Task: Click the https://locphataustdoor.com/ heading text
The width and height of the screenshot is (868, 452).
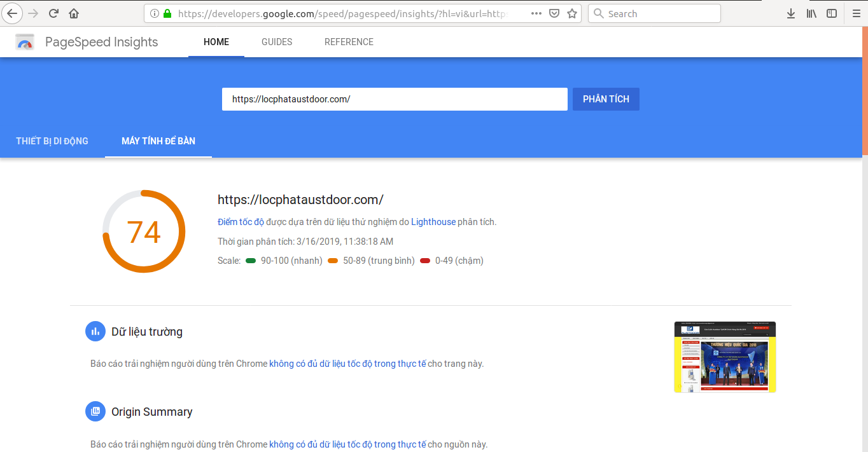Action: (x=300, y=200)
